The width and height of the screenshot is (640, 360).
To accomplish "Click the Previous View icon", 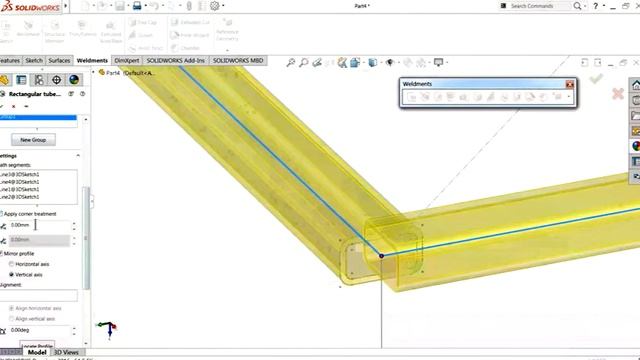I will click(317, 62).
